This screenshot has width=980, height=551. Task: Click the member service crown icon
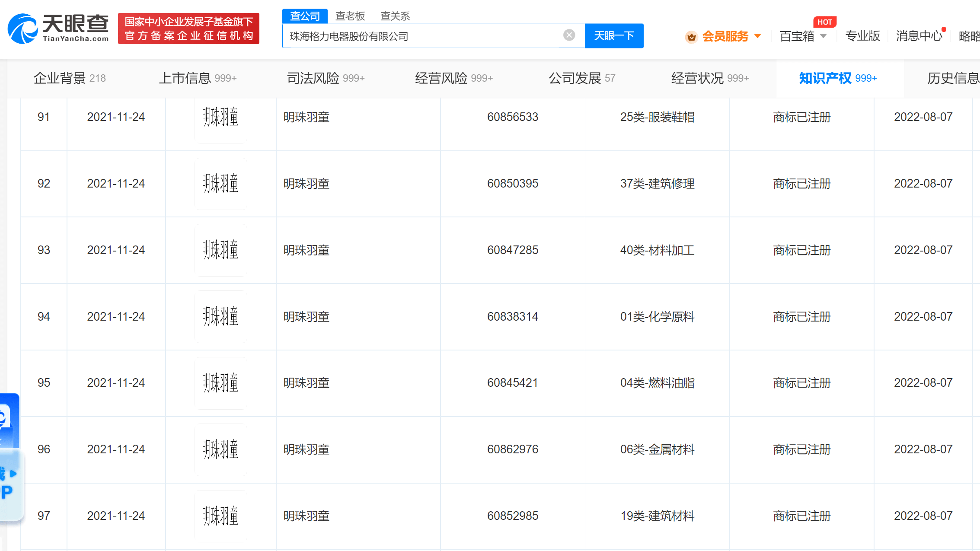pyautogui.click(x=691, y=37)
